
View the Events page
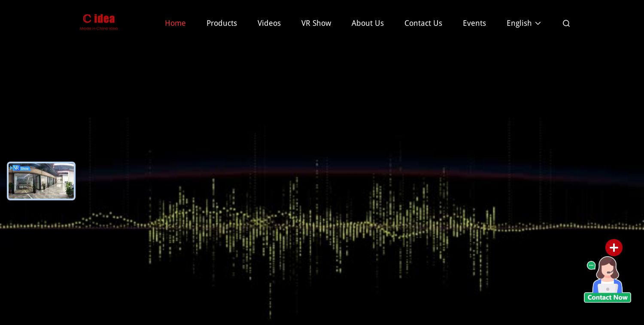coord(474,23)
